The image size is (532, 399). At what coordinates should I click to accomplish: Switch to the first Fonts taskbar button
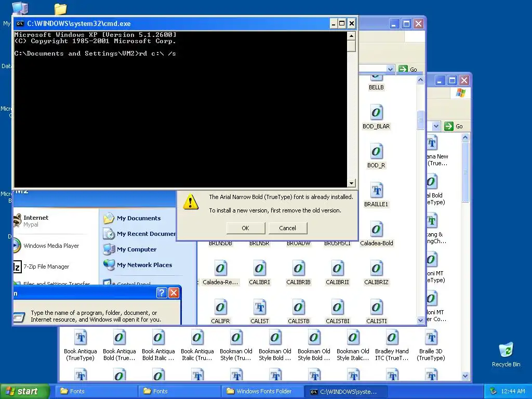pyautogui.click(x=96, y=391)
